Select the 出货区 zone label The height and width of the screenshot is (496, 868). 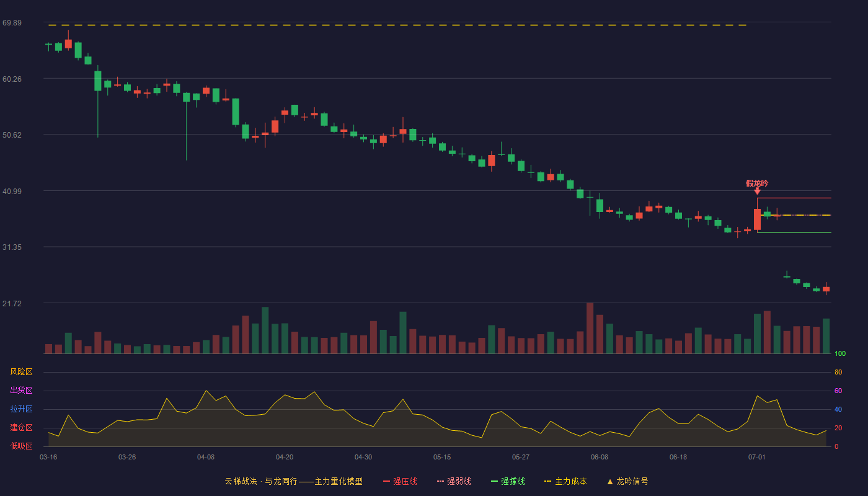click(21, 391)
